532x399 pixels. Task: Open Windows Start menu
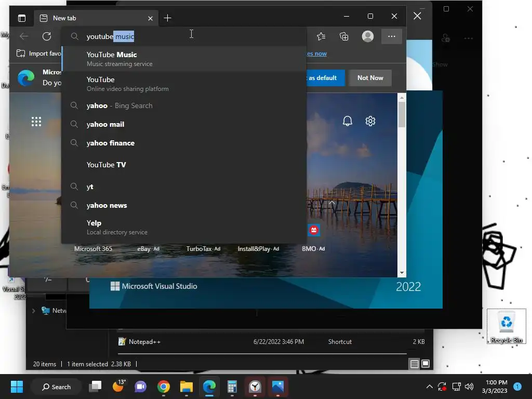[17, 387]
